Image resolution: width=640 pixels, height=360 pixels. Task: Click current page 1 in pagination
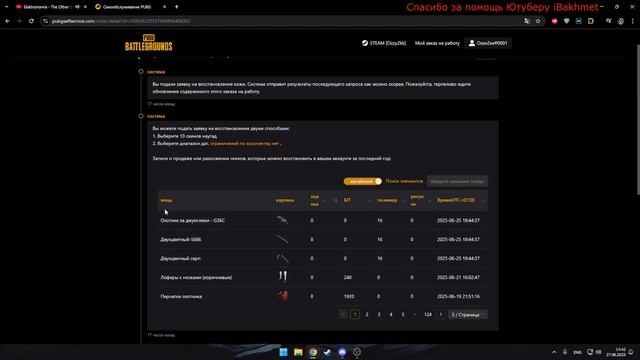[x=355, y=314]
